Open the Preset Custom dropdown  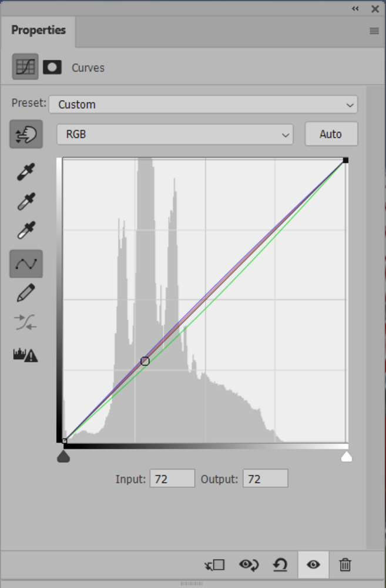[x=203, y=105]
